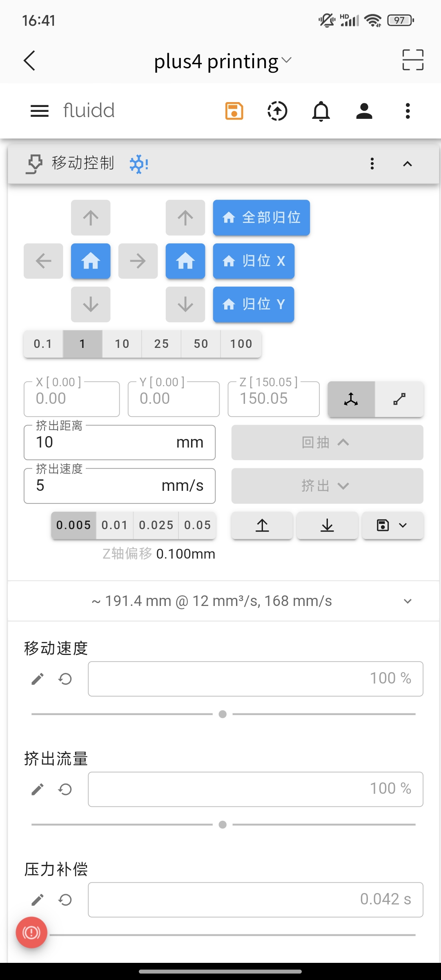Open the notifications bell
441x980 pixels.
321,111
